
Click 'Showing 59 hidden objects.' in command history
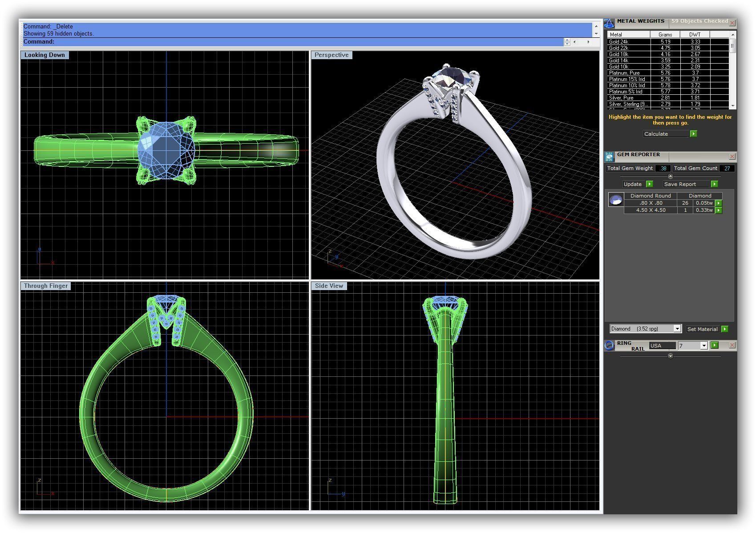pyautogui.click(x=59, y=34)
